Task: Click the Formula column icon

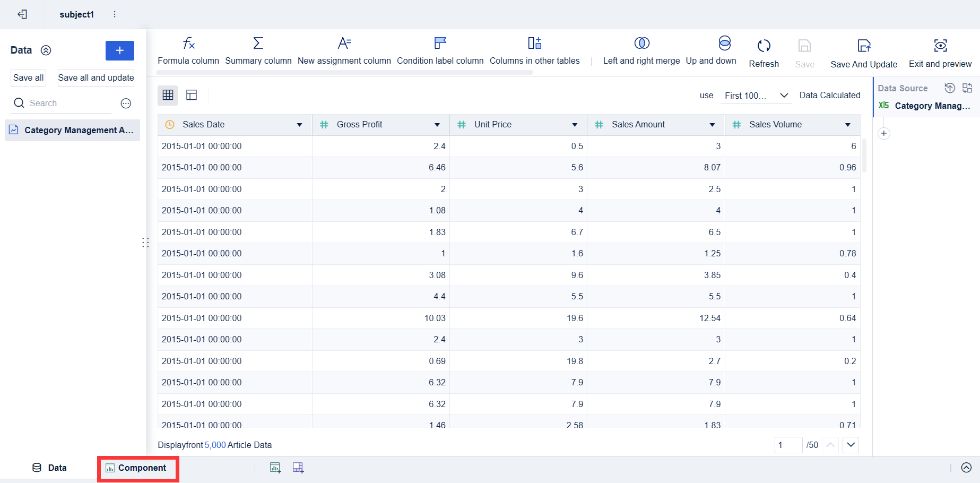Action: pos(188,44)
